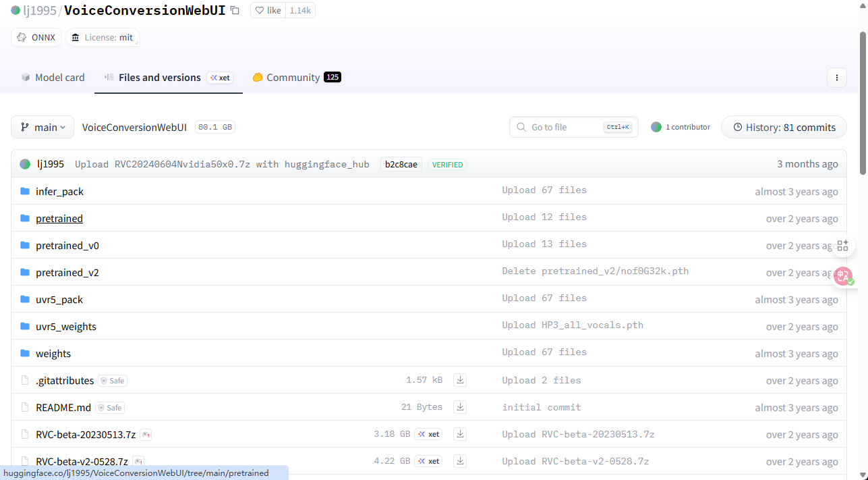Open the 'Upload 13 files' commit message

tap(544, 244)
